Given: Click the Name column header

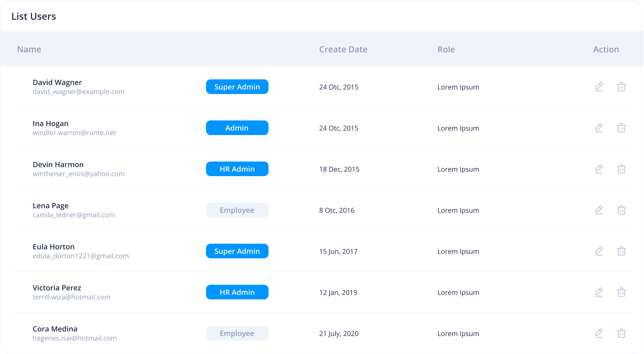Looking at the screenshot, I should (29, 49).
